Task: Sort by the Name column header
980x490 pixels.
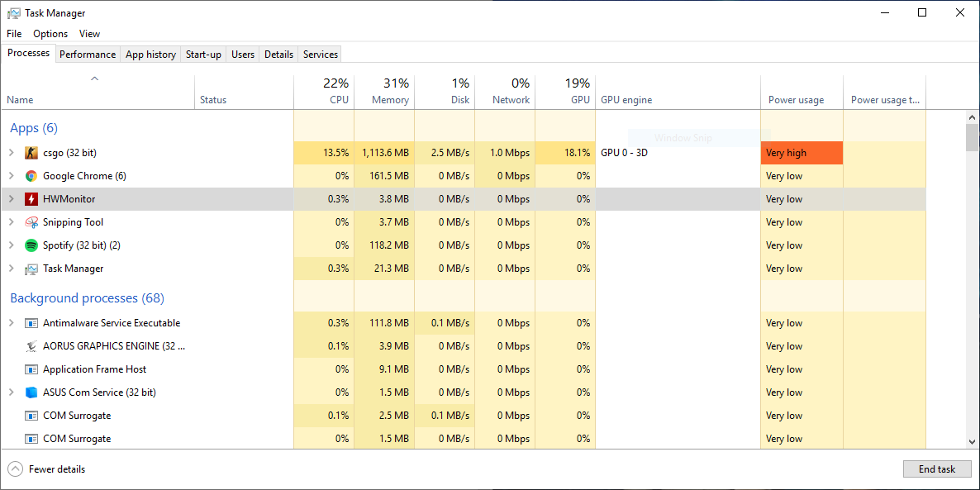Action: click(x=98, y=92)
